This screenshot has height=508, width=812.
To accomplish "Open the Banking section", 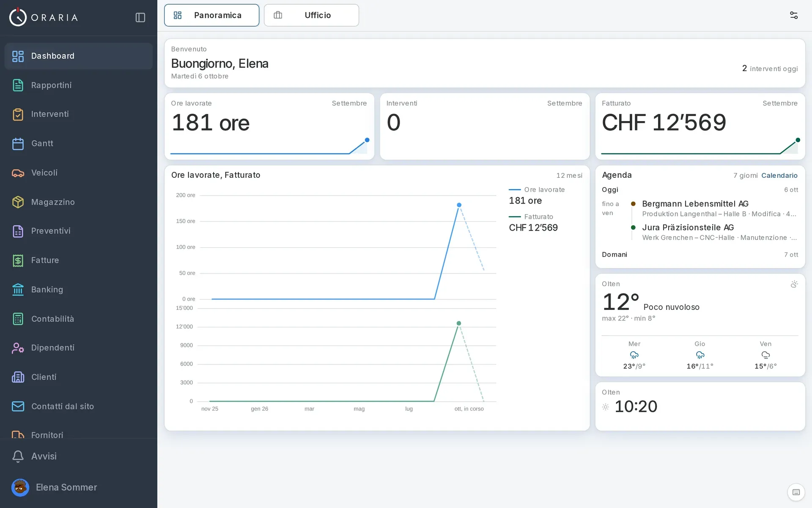I will tap(79, 290).
